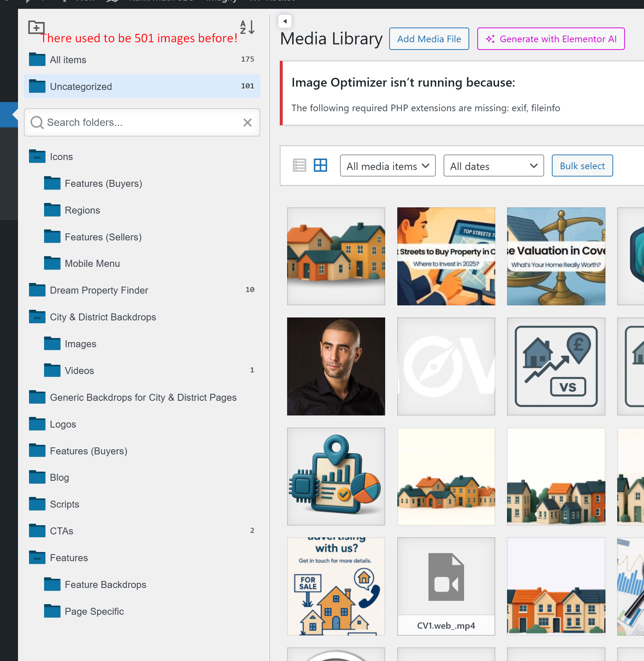This screenshot has width=644, height=661.
Task: Open the Features (Buyers) subfolder under Icons
Action: tap(103, 184)
